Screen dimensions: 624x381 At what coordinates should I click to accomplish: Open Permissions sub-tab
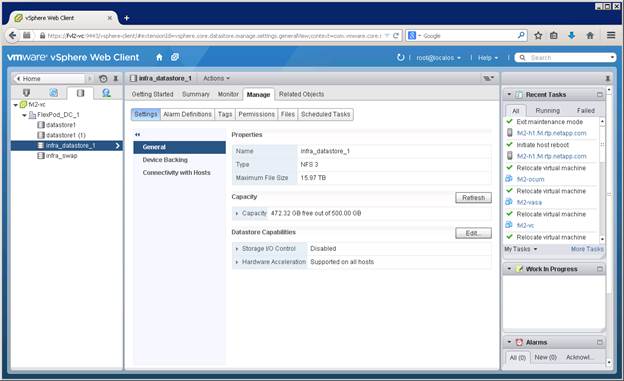(x=257, y=114)
